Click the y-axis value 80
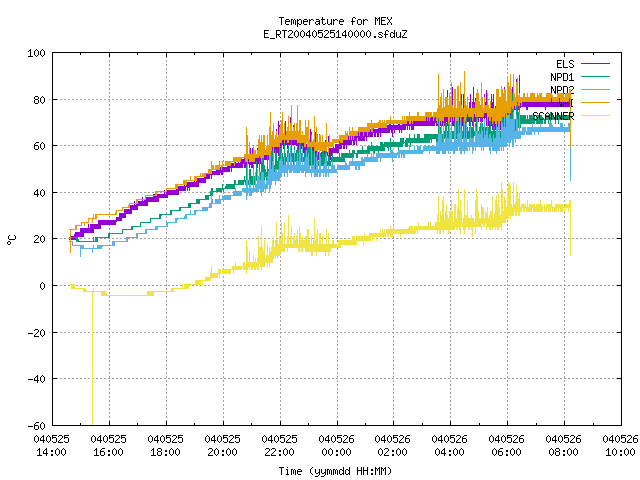640x480 pixels. point(40,100)
